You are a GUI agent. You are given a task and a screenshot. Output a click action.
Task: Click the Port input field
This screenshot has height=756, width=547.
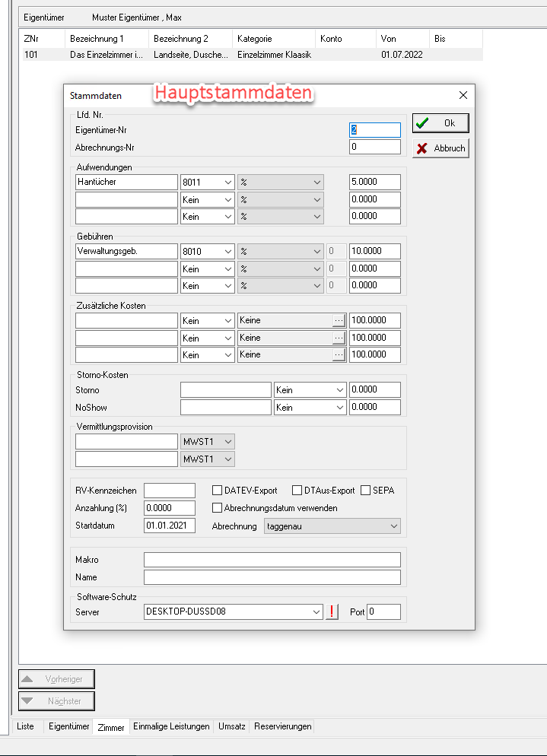[x=383, y=611]
